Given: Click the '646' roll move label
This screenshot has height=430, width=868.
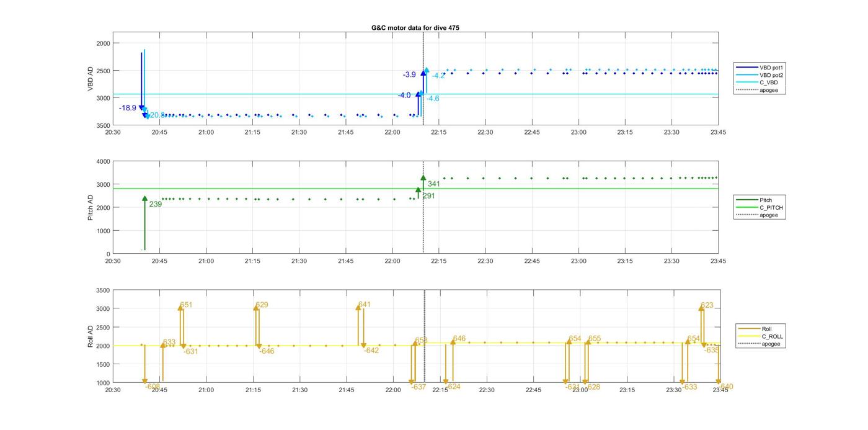Looking at the screenshot, I should pos(459,339).
